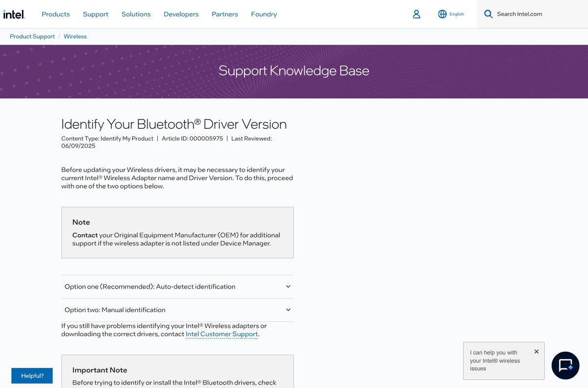Click the Intel logo
The height and width of the screenshot is (388, 588).
(x=14, y=14)
